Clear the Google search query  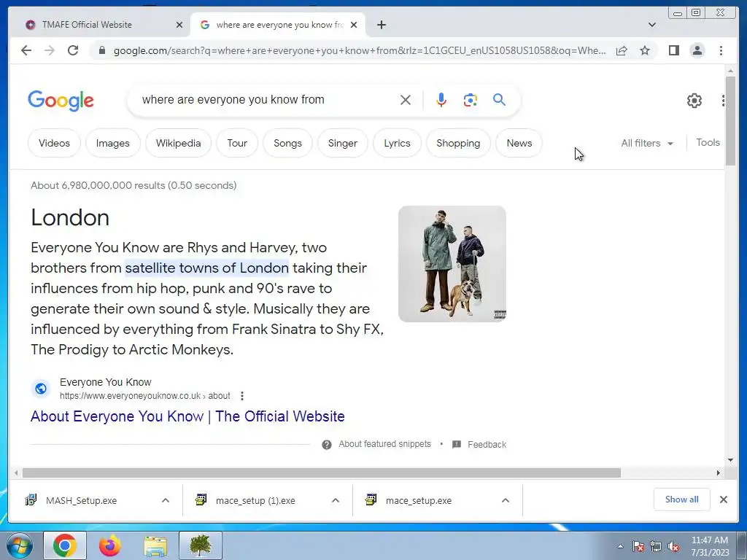(406, 100)
